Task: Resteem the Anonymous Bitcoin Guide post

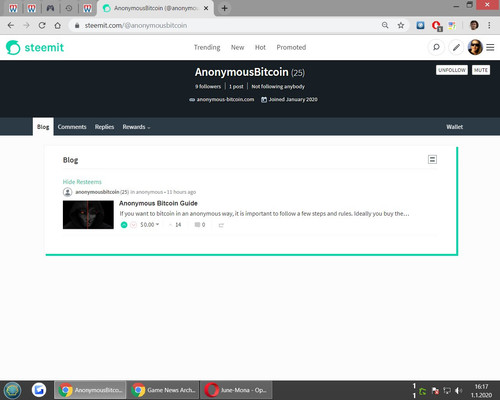Action: (x=221, y=225)
